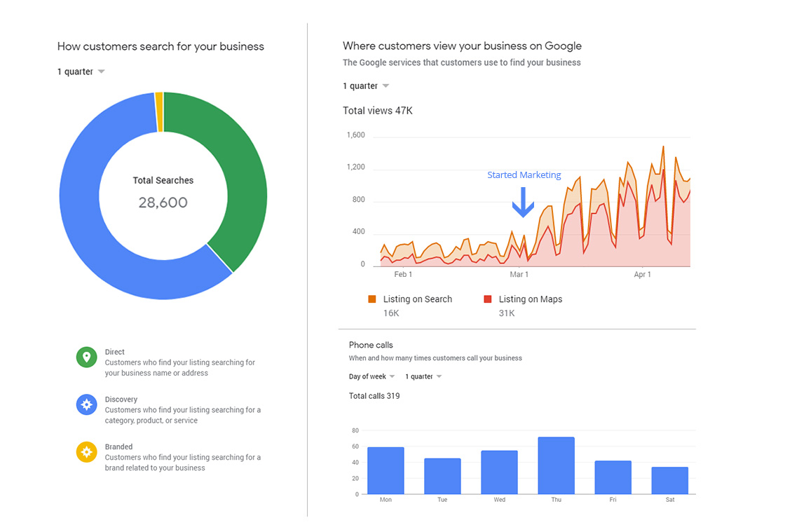Select the Where customers view your business header
The image size is (792, 532).
point(462,46)
